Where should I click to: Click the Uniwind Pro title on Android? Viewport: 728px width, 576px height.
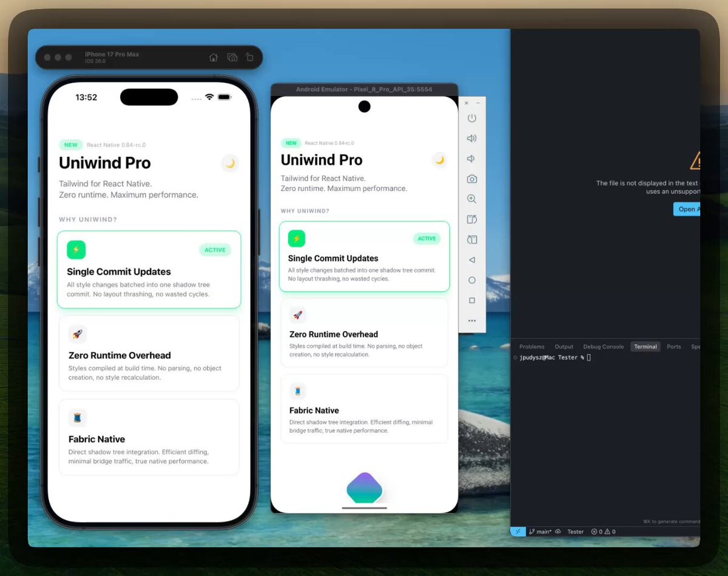pyautogui.click(x=322, y=160)
